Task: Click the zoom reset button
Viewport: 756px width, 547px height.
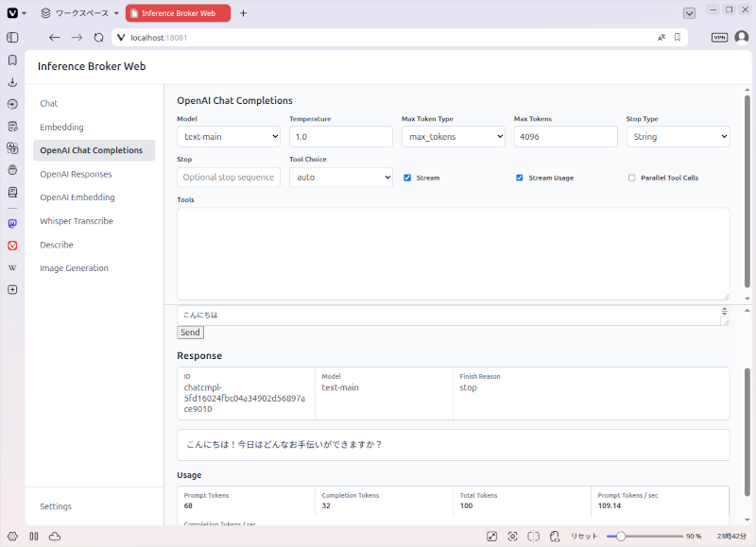Action: (584, 537)
